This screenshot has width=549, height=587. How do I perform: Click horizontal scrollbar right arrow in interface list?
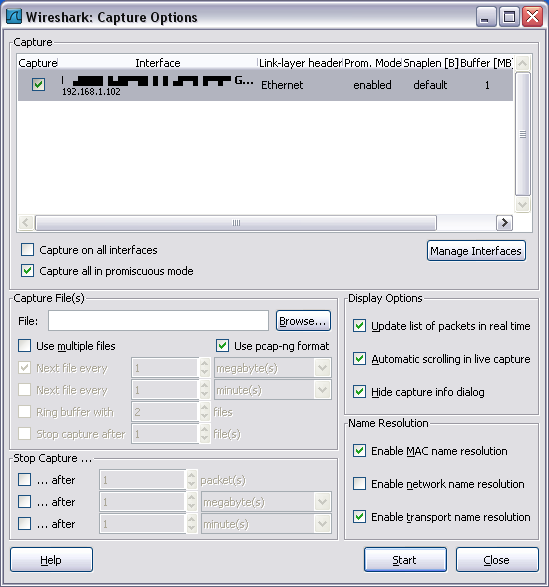coord(504,223)
